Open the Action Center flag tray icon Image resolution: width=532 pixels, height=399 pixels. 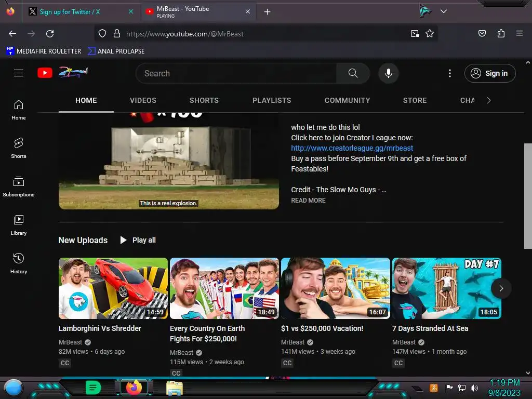click(449, 388)
